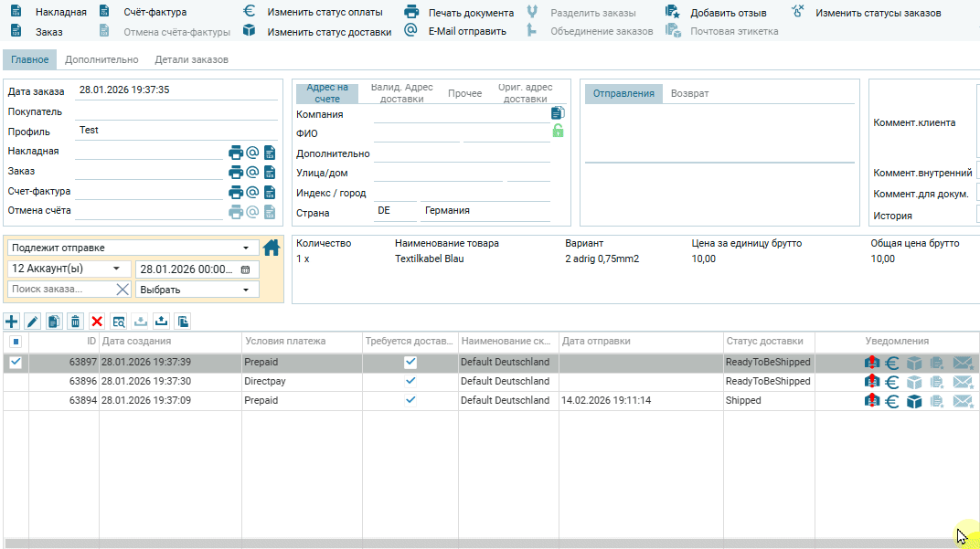Image resolution: width=980 pixels, height=549 pixels.
Task: Click the pencil edit icon above the table
Action: (33, 322)
